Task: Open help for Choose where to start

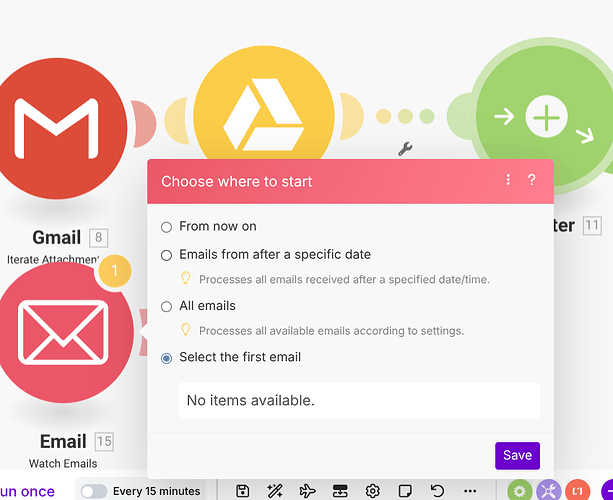Action: [531, 180]
